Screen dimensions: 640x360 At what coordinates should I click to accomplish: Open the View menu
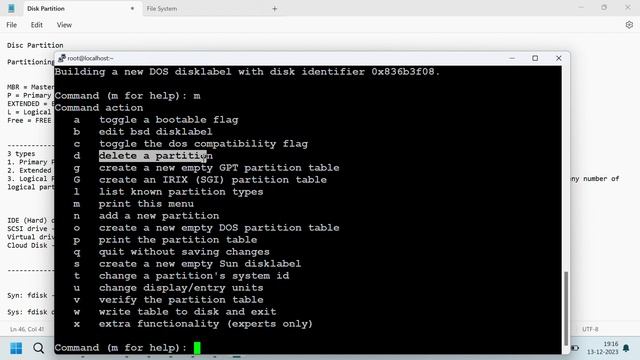click(64, 25)
